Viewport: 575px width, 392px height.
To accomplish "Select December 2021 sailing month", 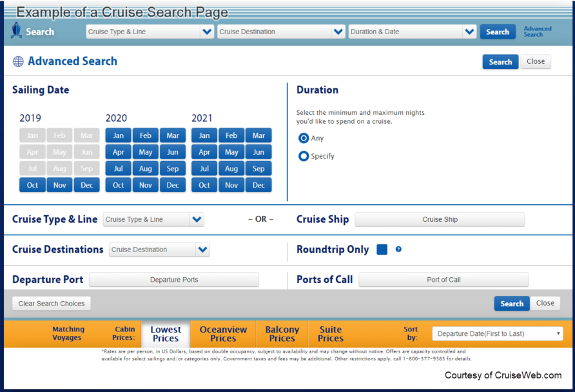I will (x=258, y=185).
